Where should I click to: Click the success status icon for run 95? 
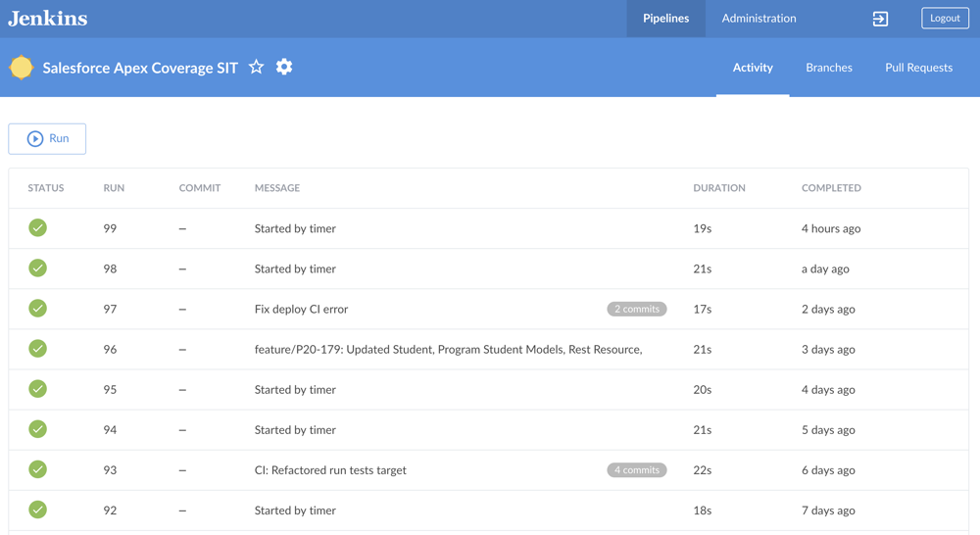(x=37, y=389)
